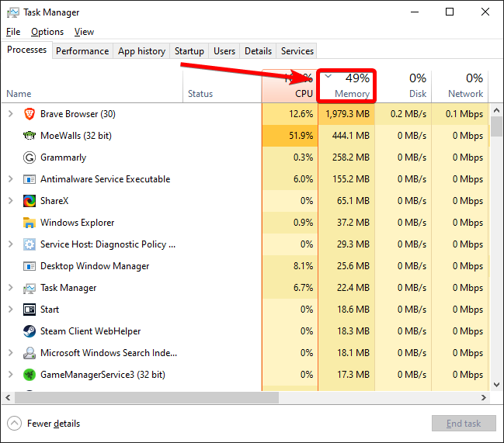Click the 444.1 MB memory cell
The width and height of the screenshot is (504, 443).
(346, 136)
